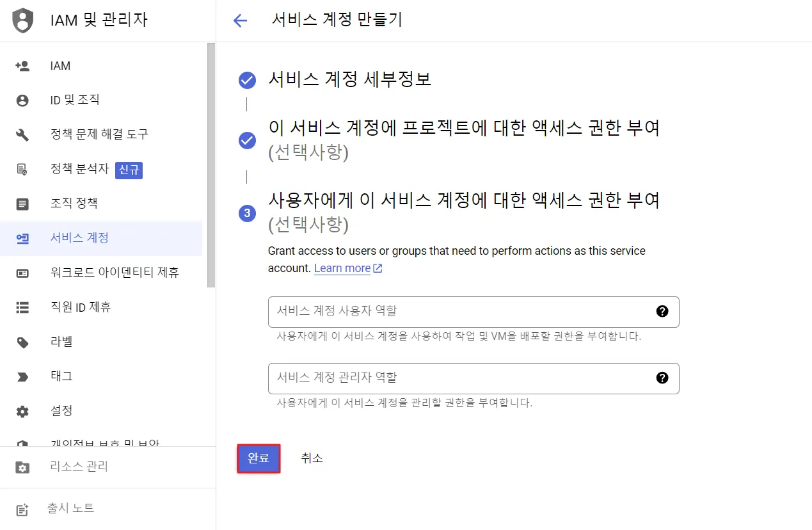Click the wrench icon for 정책 문제 해결 도구

click(x=22, y=134)
